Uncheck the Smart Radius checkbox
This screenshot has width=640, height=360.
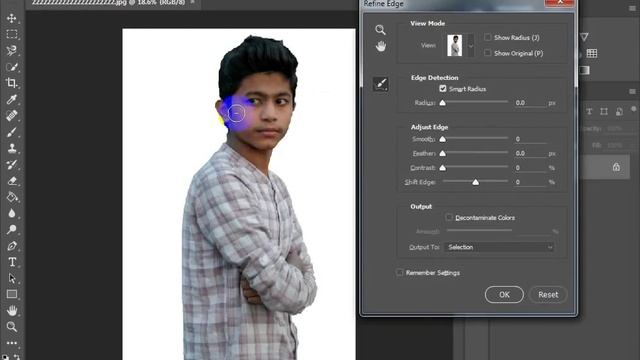(x=443, y=89)
